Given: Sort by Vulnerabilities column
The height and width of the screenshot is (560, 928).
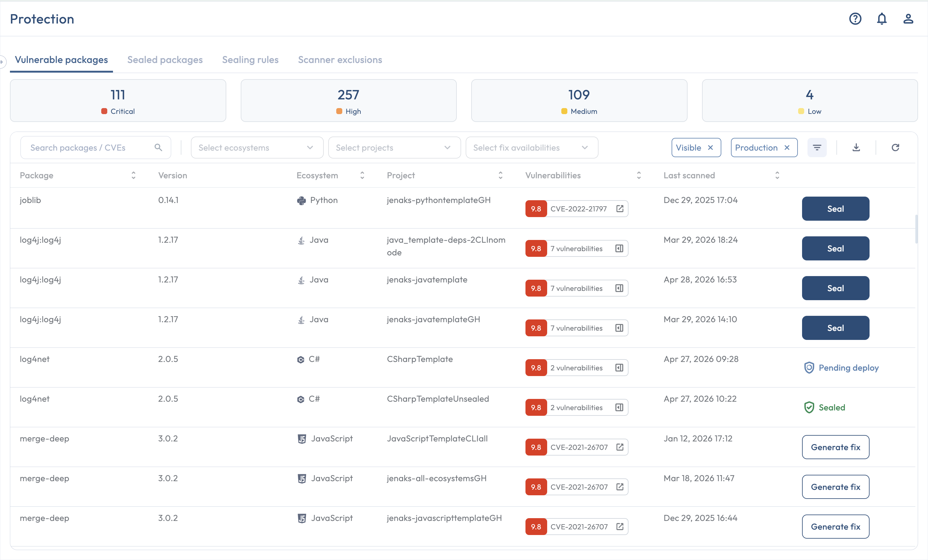Looking at the screenshot, I should tap(639, 175).
